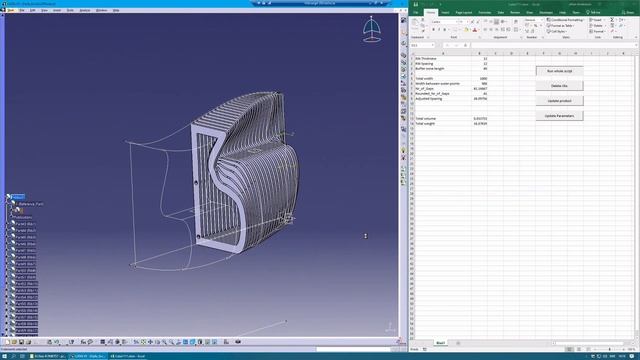Image resolution: width=640 pixels, height=360 pixels.
Task: Expand Part50 node in CATIA tree
Action: [x=8, y=271]
